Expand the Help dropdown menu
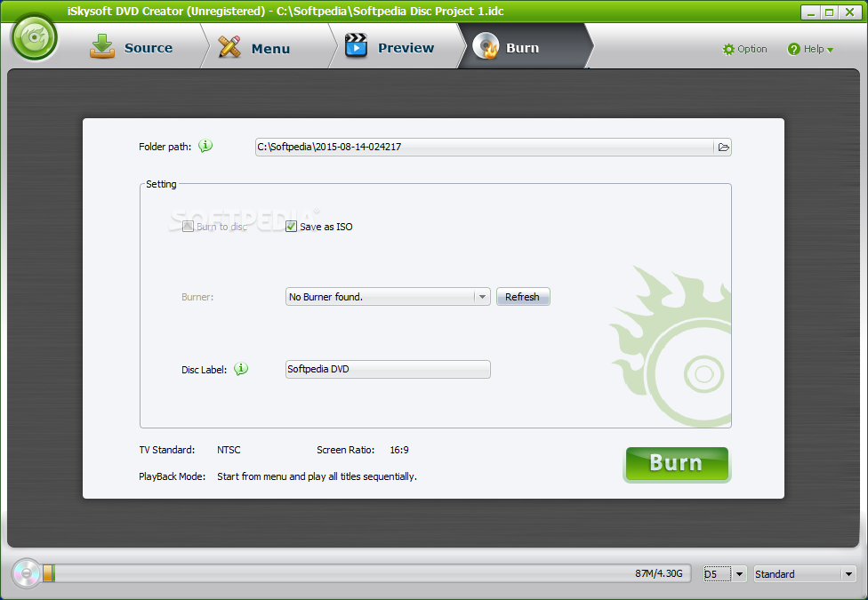This screenshot has height=600, width=868. 810,49
